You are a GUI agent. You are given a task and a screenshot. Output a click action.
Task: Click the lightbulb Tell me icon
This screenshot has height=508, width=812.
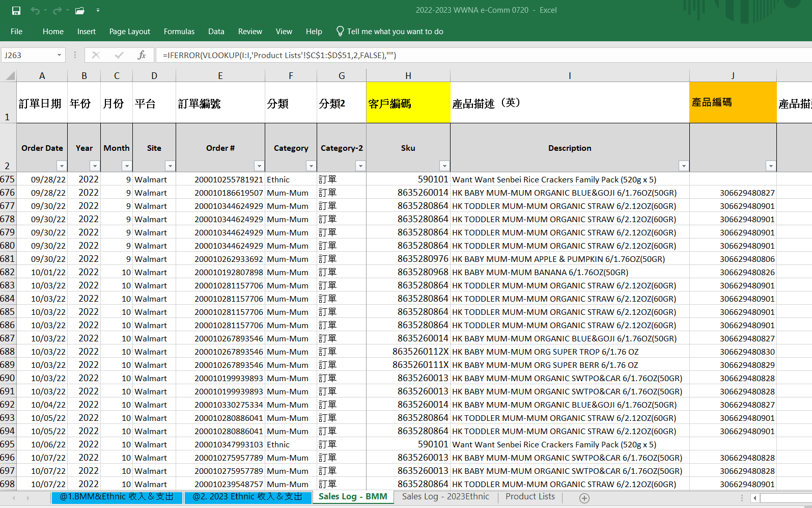pos(340,31)
